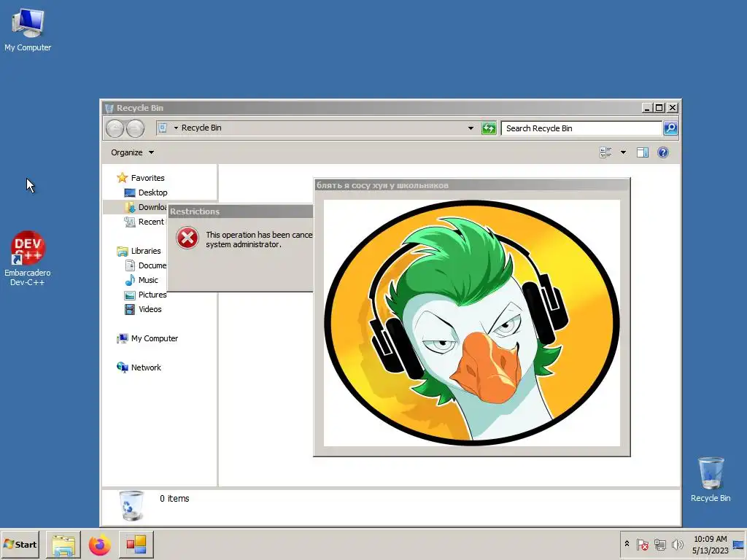The height and width of the screenshot is (560, 747).
Task: Click the Start button
Action: (x=20, y=544)
